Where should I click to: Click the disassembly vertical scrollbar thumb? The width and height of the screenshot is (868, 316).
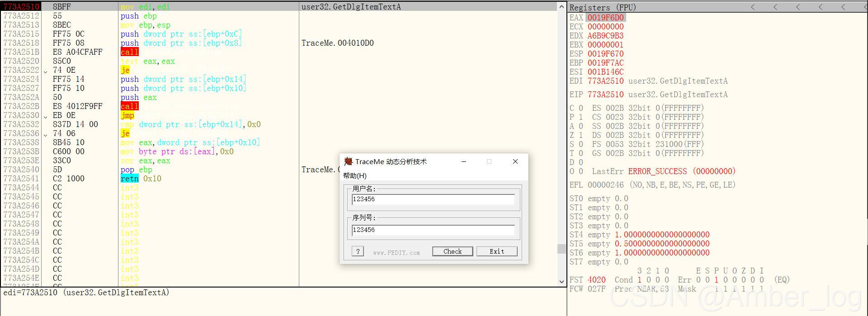[562, 249]
